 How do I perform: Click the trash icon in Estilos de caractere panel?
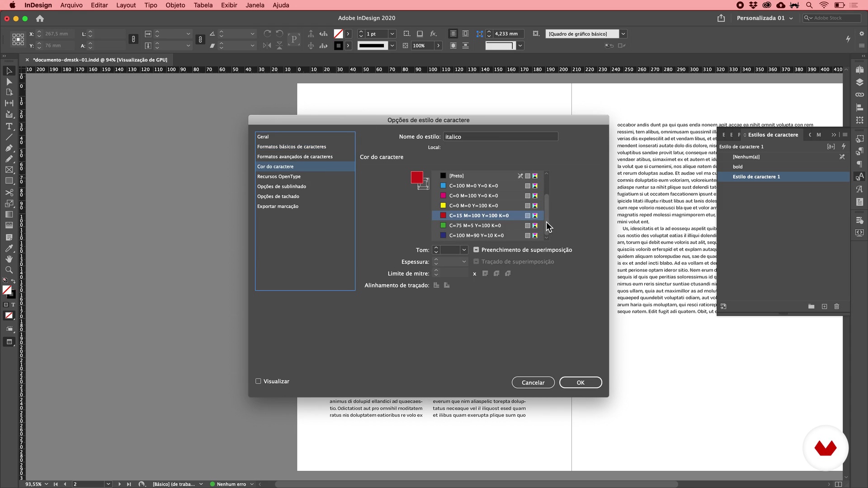point(836,306)
